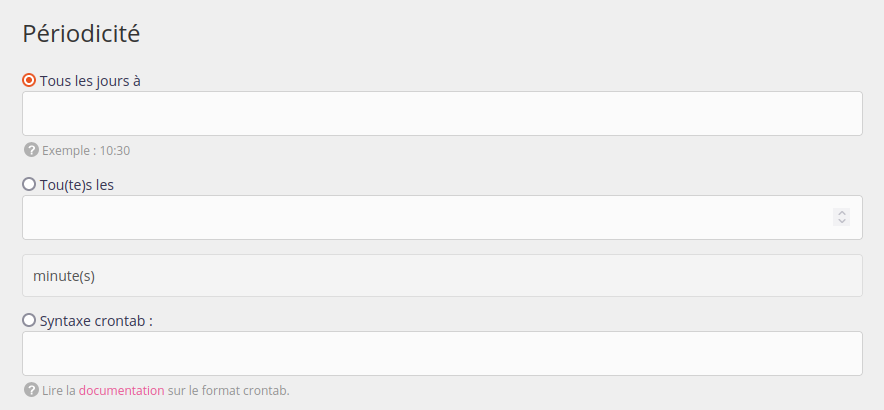
Task: Click the "minute(s)" text in the unit selector
Action: point(64,276)
